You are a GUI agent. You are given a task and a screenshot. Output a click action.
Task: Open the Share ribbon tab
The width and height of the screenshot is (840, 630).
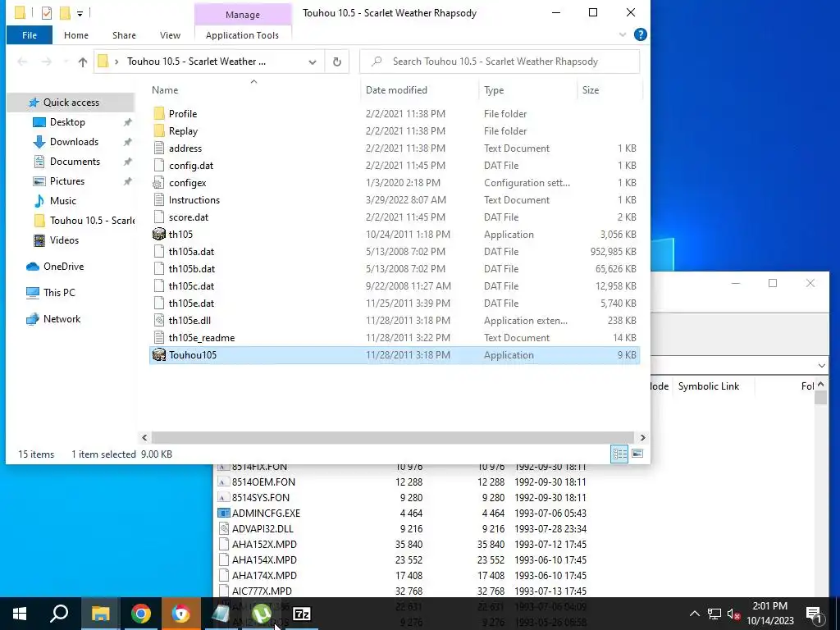tap(124, 35)
